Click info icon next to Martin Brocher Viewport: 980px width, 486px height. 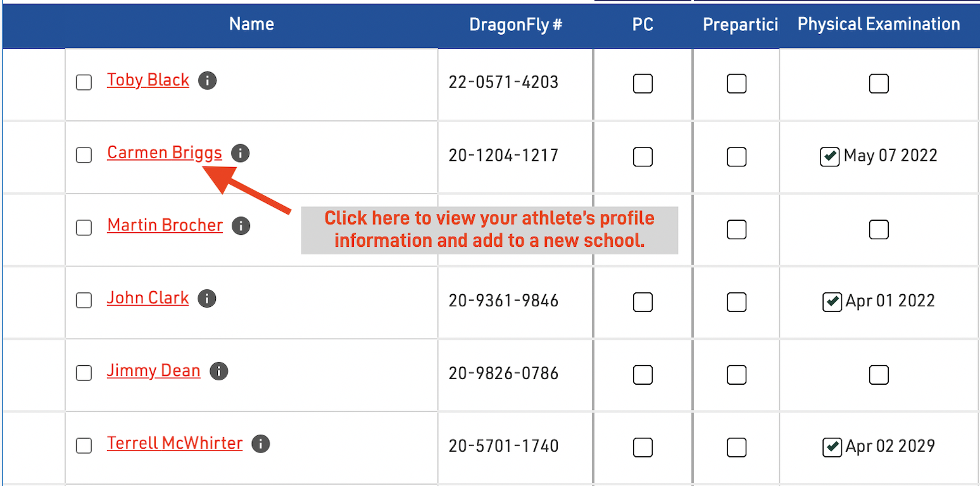pos(241,226)
